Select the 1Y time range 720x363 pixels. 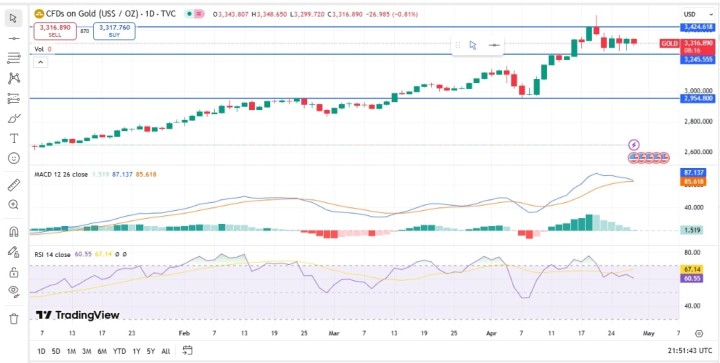[x=136, y=351]
